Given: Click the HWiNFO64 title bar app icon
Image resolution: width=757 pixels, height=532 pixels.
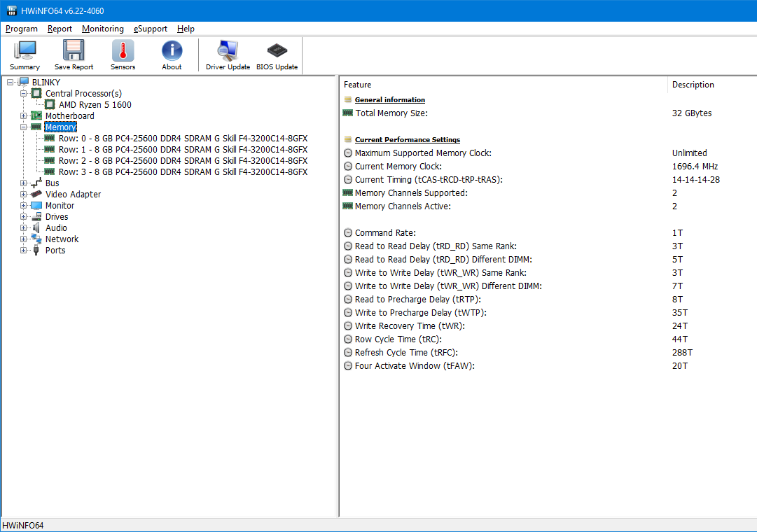Looking at the screenshot, I should 12,10.
